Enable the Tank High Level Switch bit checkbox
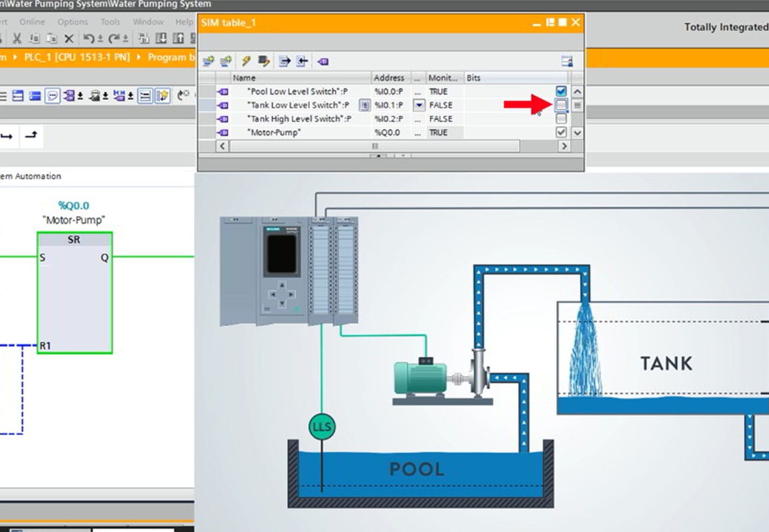769x532 pixels. (x=561, y=119)
